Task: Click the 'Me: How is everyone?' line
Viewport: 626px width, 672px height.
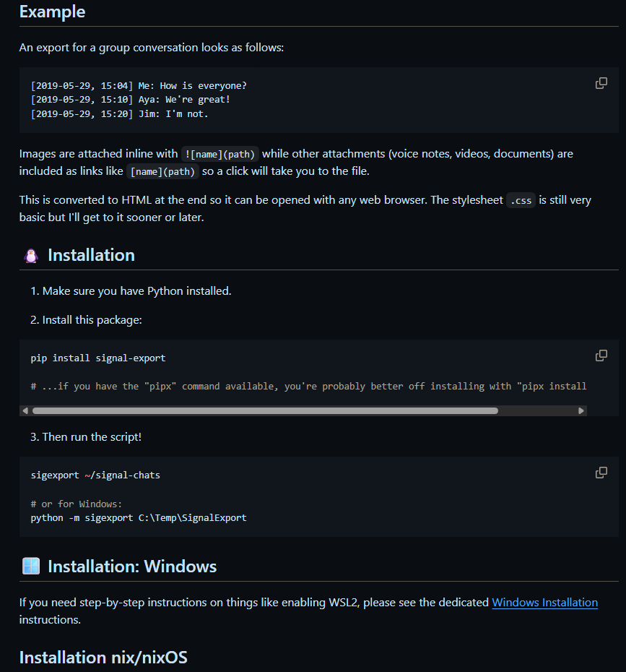Action: pyautogui.click(x=139, y=85)
